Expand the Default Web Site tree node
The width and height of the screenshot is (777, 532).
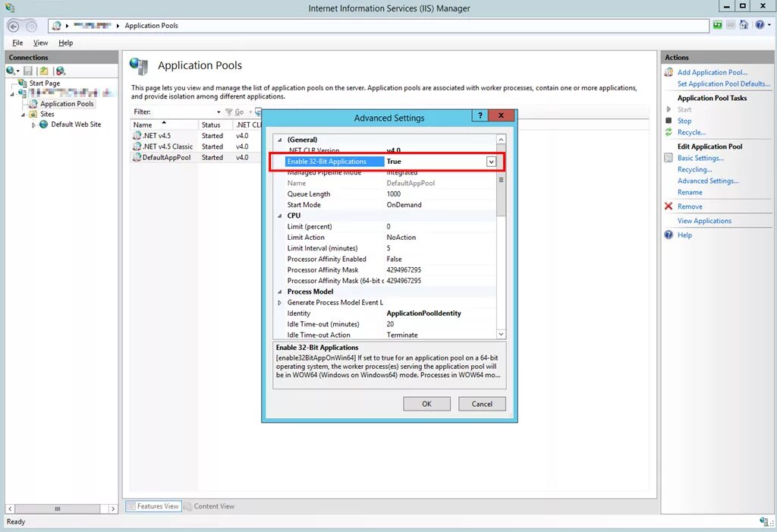tap(33, 125)
